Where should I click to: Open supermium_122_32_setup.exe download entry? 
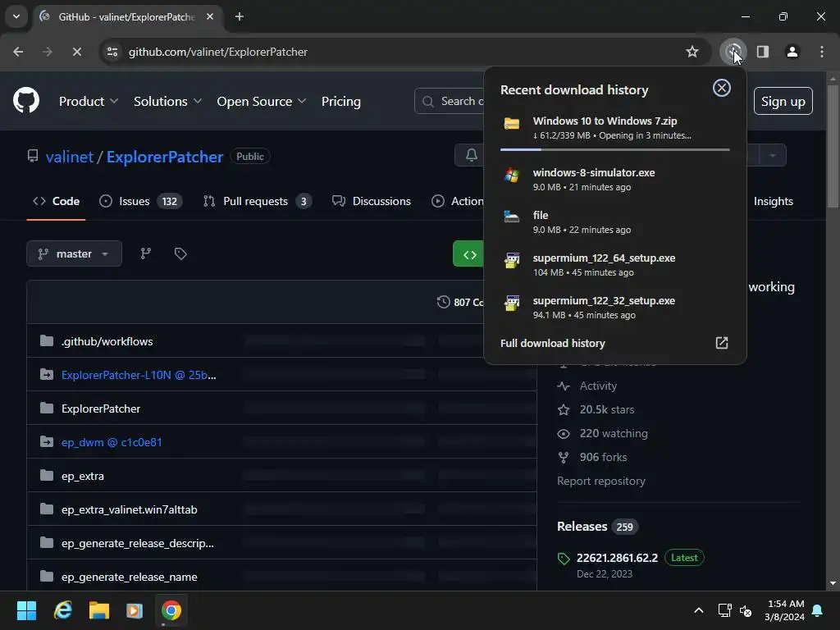pyautogui.click(x=615, y=308)
